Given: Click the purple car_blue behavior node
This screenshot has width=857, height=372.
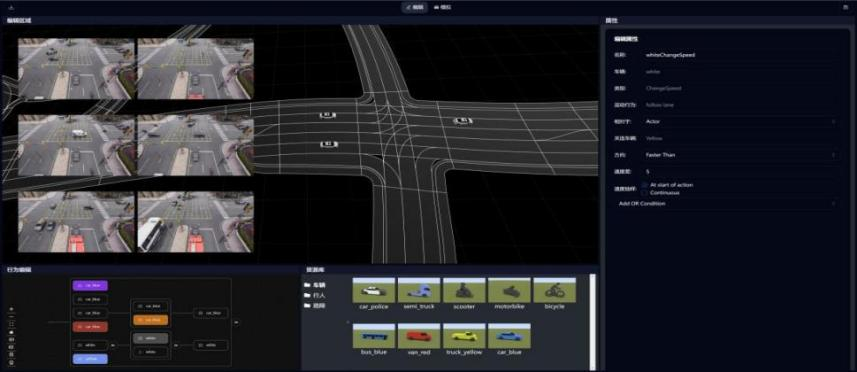Looking at the screenshot, I should point(90,286).
